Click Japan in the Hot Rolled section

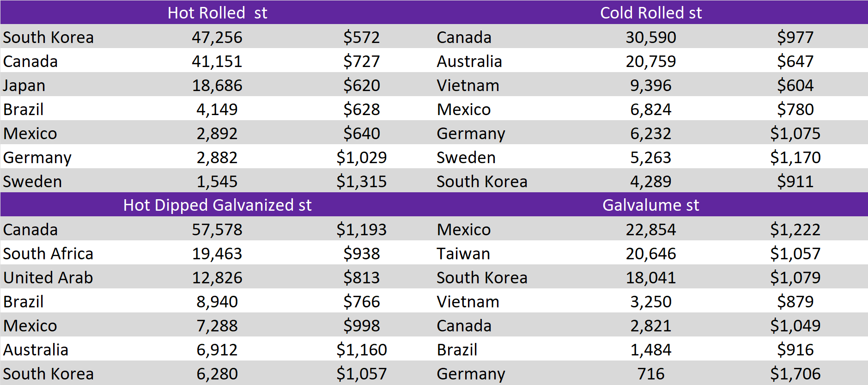24,86
